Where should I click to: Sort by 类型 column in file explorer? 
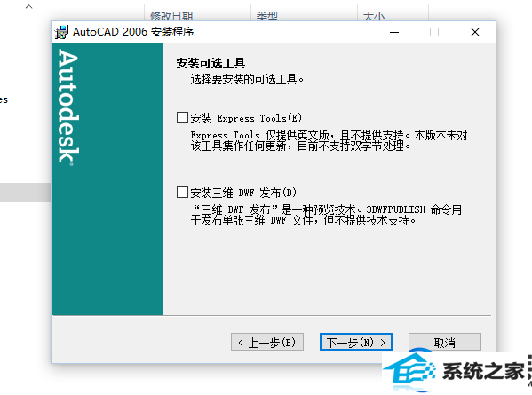[267, 16]
